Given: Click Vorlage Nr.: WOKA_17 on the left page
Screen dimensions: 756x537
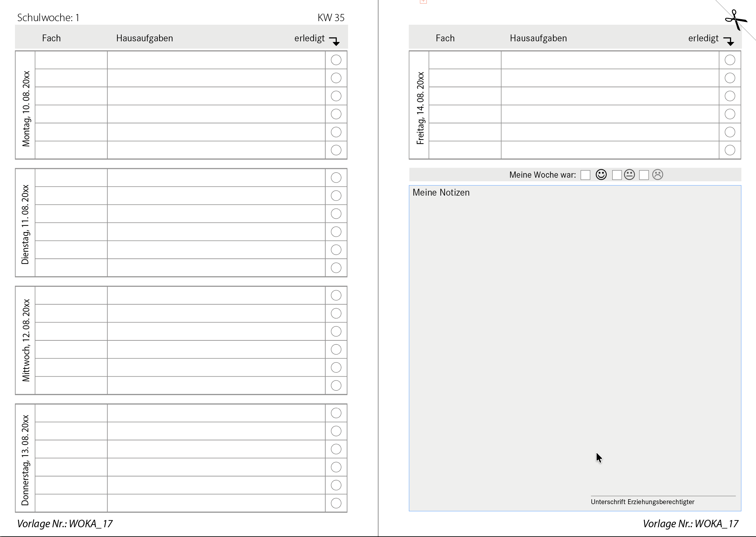Looking at the screenshot, I should [65, 523].
